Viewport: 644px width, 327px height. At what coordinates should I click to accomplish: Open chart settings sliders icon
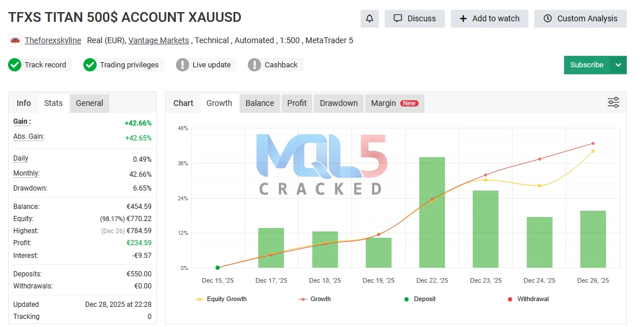tap(613, 102)
